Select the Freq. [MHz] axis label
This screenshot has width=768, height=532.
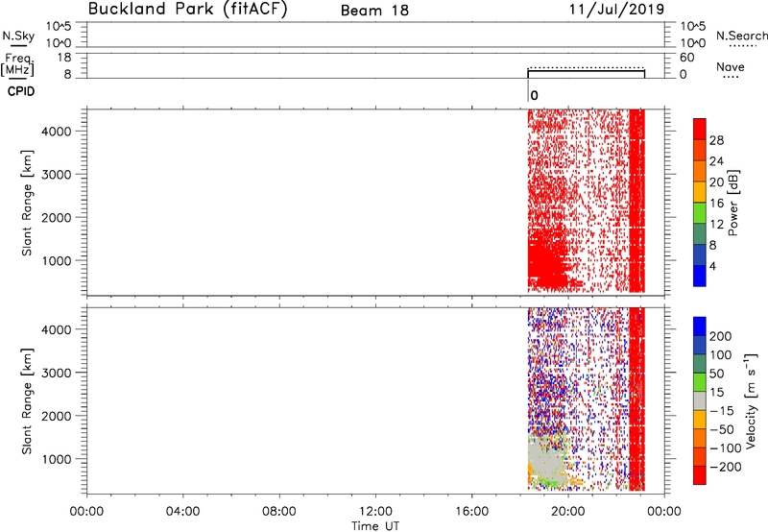click(x=17, y=64)
